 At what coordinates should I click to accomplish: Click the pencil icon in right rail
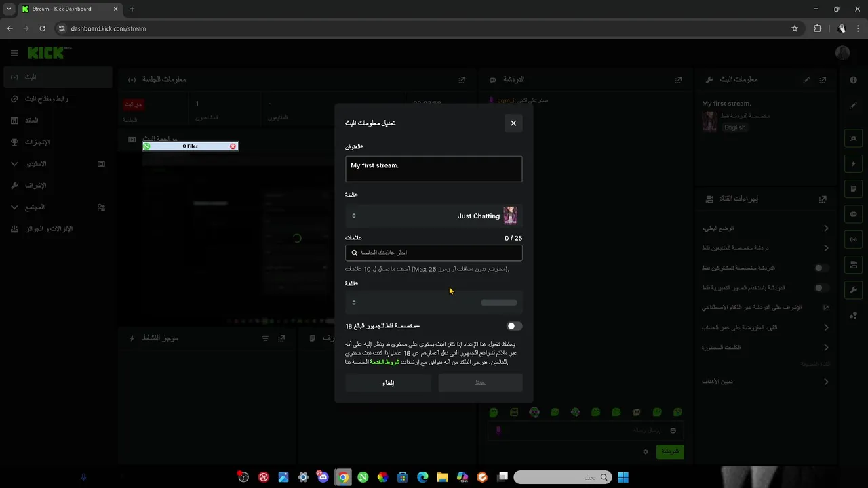[853, 106]
